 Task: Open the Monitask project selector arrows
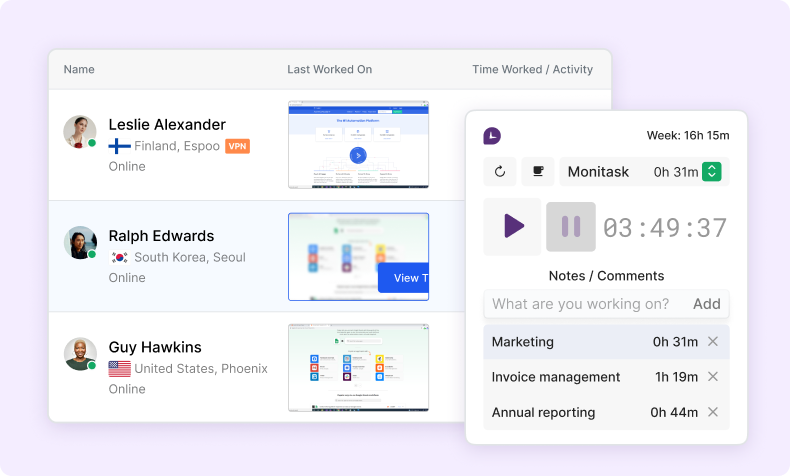coord(711,172)
